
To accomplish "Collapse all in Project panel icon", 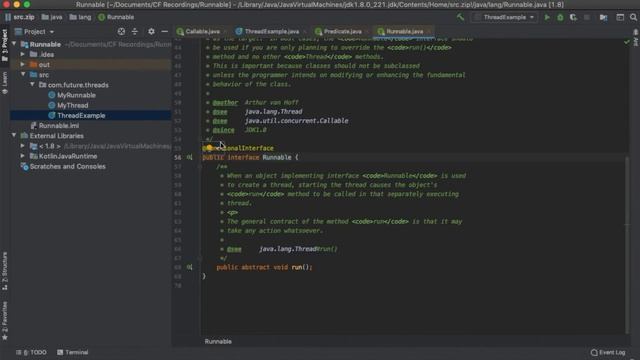I will pos(135,31).
